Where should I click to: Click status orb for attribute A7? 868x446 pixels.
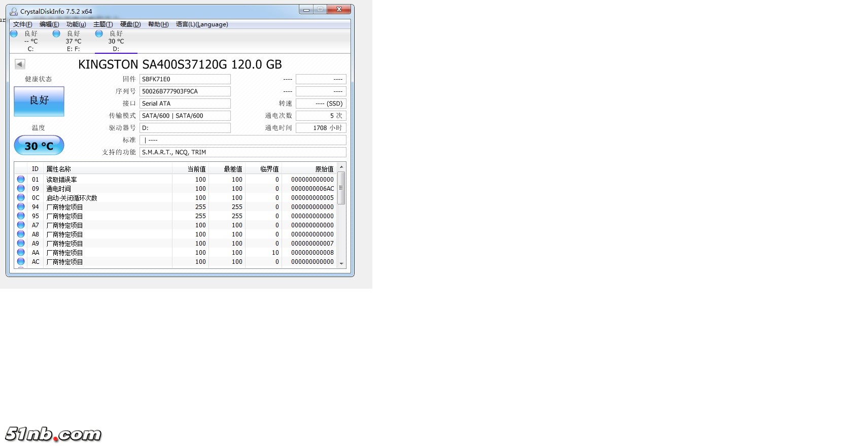pyautogui.click(x=21, y=225)
